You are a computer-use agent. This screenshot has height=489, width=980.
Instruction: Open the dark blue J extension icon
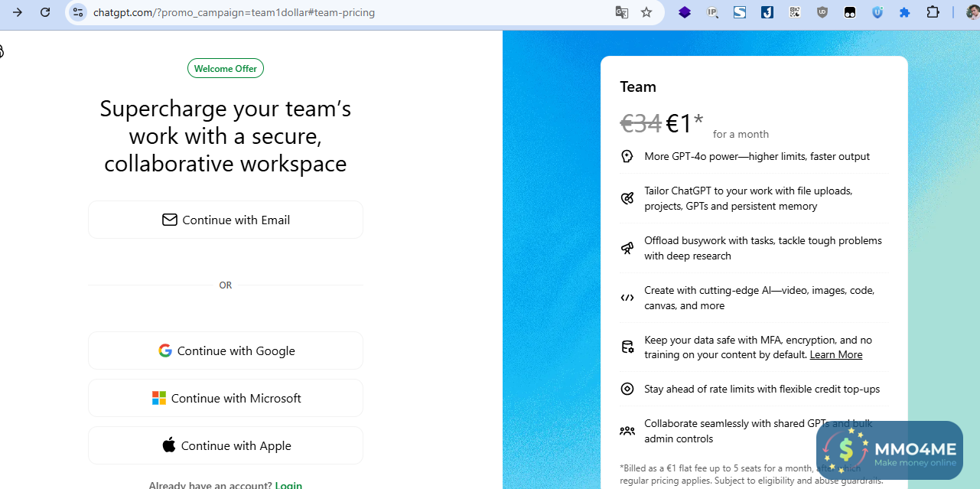coord(767,12)
